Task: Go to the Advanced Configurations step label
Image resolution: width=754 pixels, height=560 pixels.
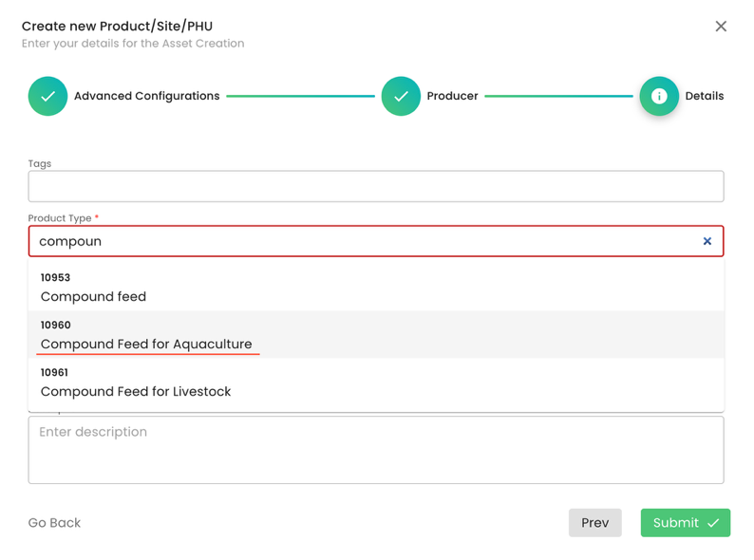Action: click(x=146, y=96)
